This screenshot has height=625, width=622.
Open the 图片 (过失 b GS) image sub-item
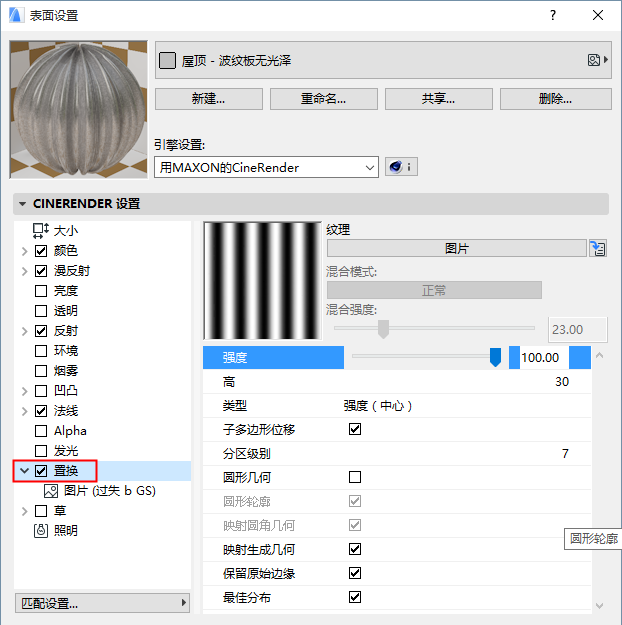pyautogui.click(x=100, y=491)
